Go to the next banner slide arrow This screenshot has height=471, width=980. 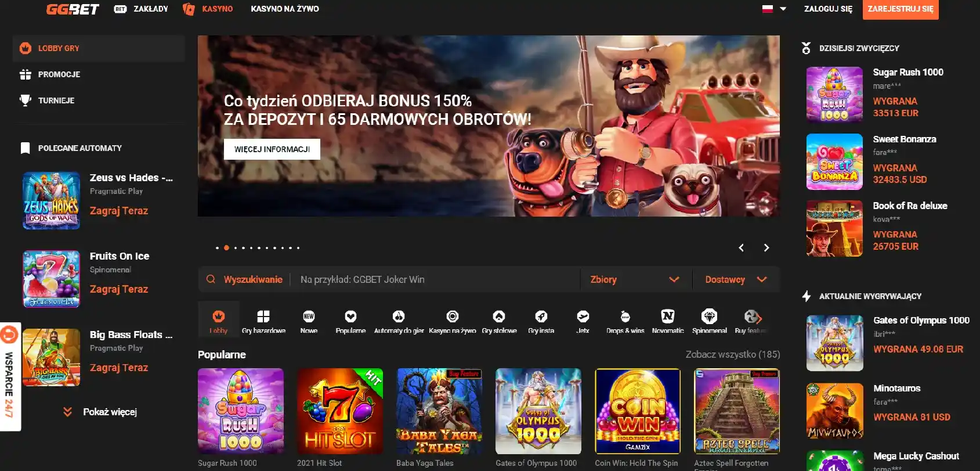tap(766, 248)
